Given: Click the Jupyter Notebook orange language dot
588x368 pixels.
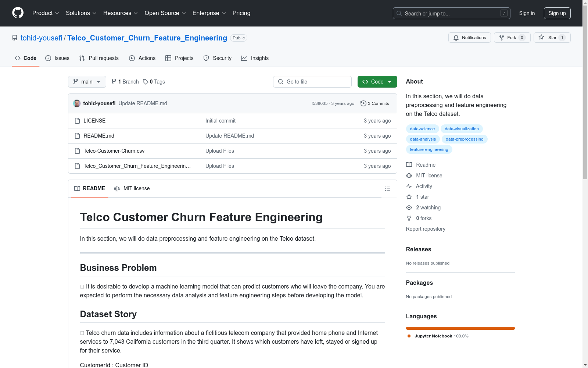Looking at the screenshot, I should click(x=409, y=336).
